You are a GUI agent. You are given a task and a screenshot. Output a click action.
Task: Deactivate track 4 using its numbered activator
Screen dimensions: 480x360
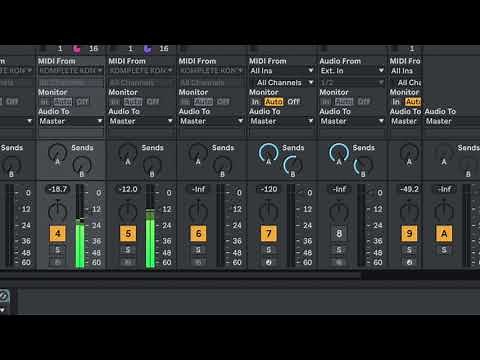point(58,233)
